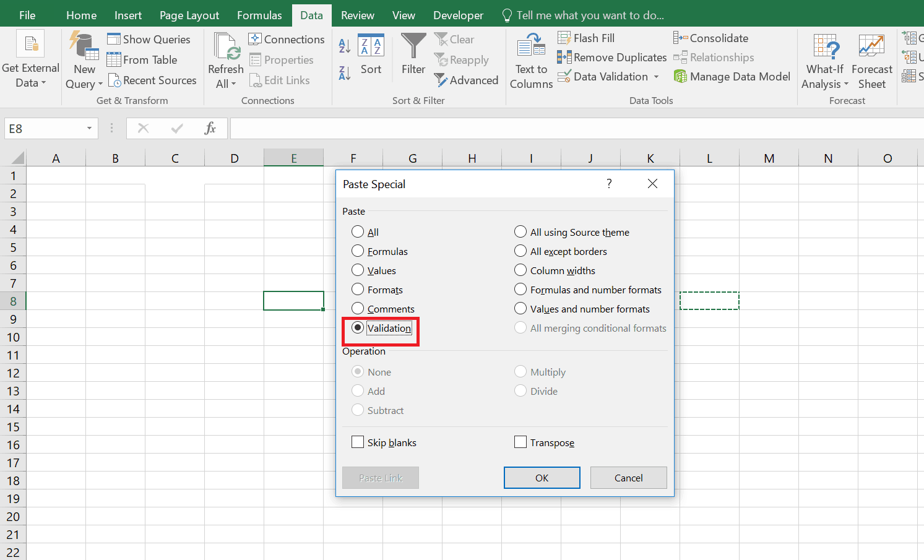Switch to the Formulas ribbon tab
The width and height of the screenshot is (924, 560).
(259, 15)
